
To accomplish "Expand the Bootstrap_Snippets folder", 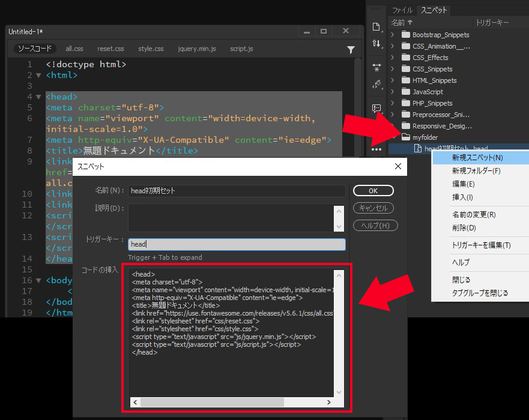I will pyautogui.click(x=392, y=35).
